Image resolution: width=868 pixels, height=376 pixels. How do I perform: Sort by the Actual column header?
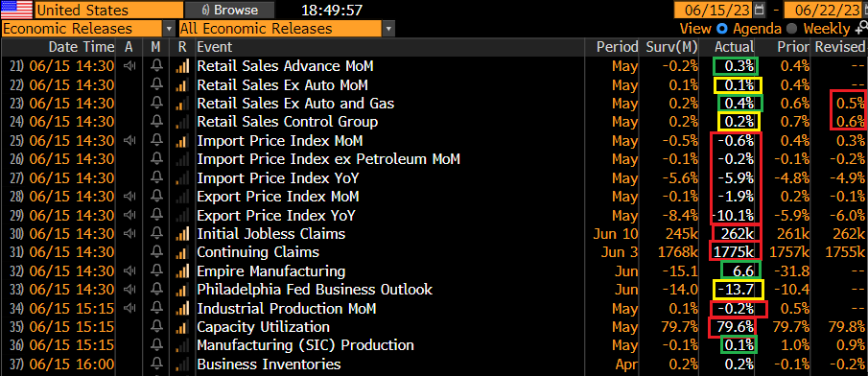pos(734,47)
